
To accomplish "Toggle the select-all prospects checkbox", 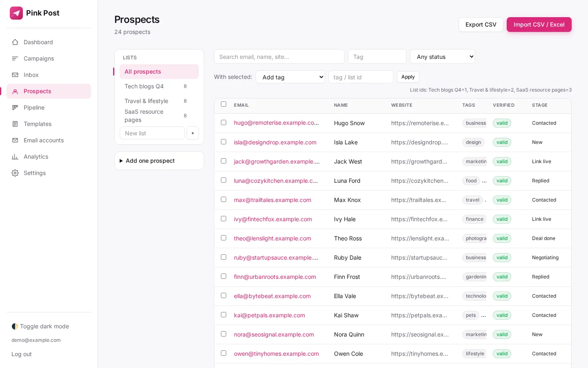I will point(223,104).
